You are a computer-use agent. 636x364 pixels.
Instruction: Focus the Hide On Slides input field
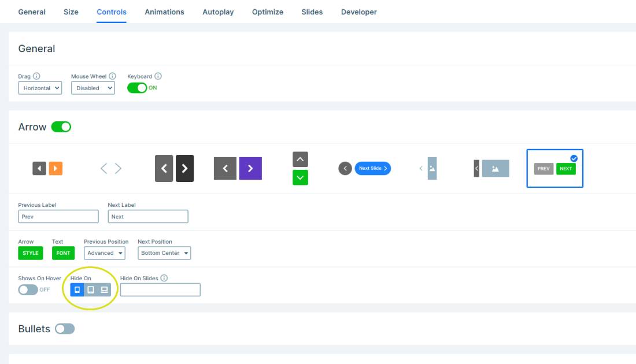coord(160,290)
